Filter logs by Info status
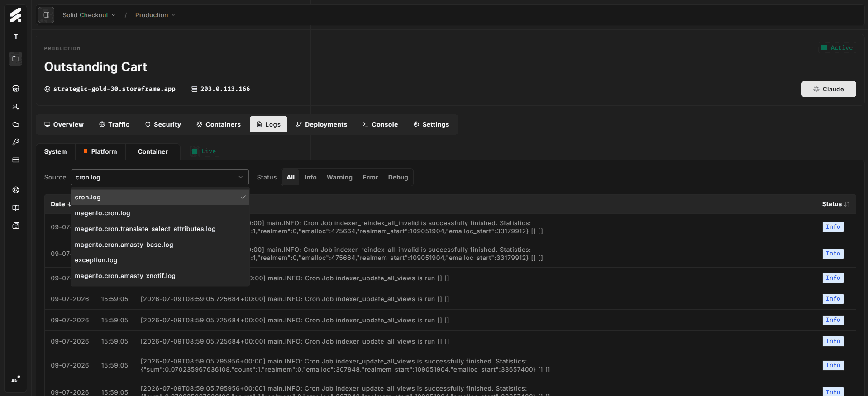The image size is (868, 396). [x=310, y=177]
